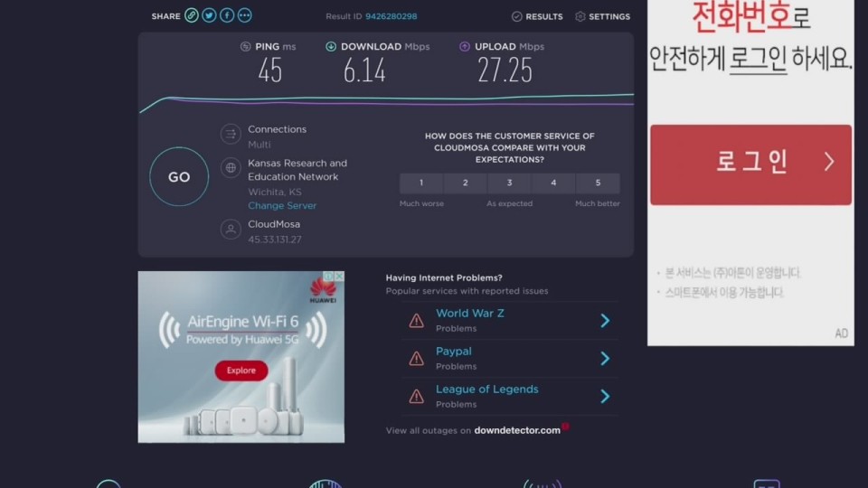Open Result ID 9426280298 link
The width and height of the screenshot is (868, 488).
pos(391,16)
